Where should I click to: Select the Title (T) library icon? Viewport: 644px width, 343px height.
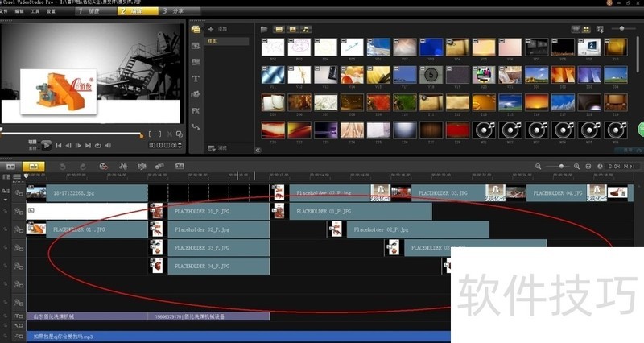[196, 78]
